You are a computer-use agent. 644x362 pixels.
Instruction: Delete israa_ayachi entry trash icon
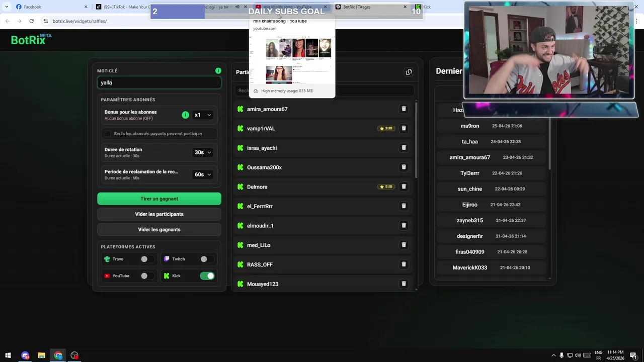pyautogui.click(x=404, y=148)
